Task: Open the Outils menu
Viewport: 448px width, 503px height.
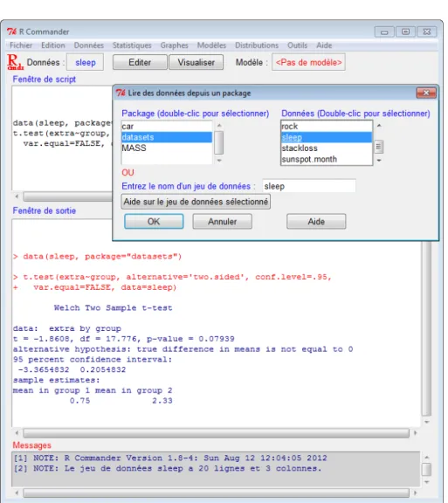Action: coord(298,45)
